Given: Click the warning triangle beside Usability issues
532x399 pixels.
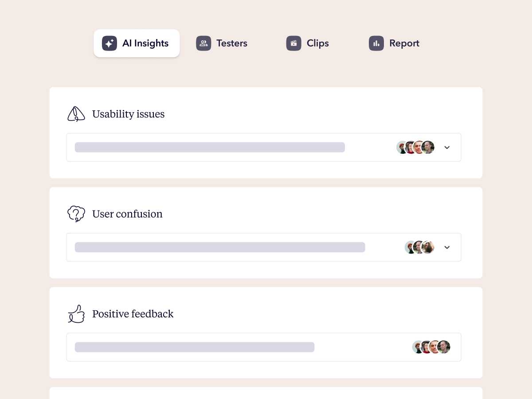Looking at the screenshot, I should (76, 113).
